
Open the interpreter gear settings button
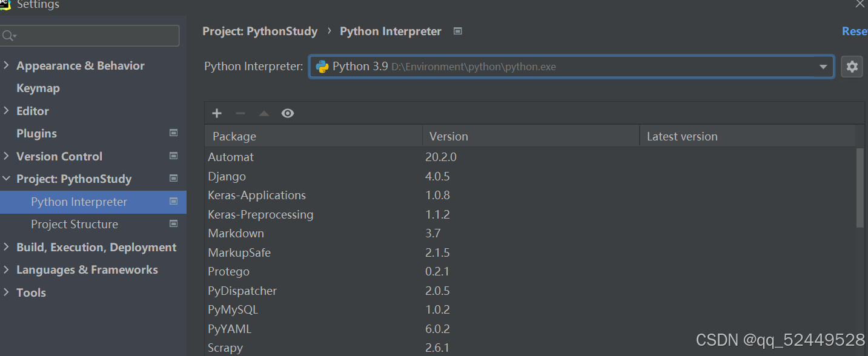[852, 67]
